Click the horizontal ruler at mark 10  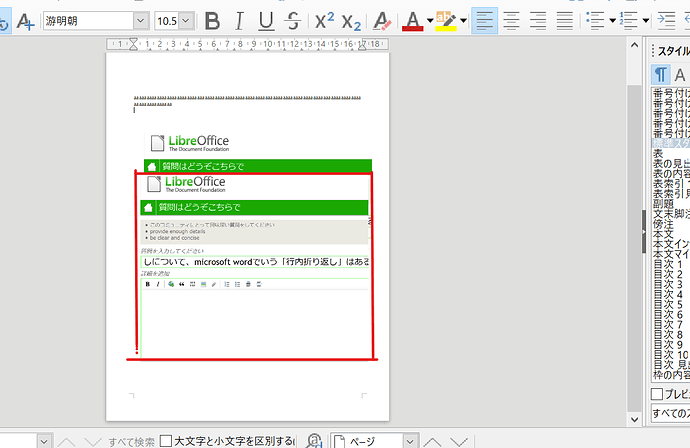coord(268,44)
